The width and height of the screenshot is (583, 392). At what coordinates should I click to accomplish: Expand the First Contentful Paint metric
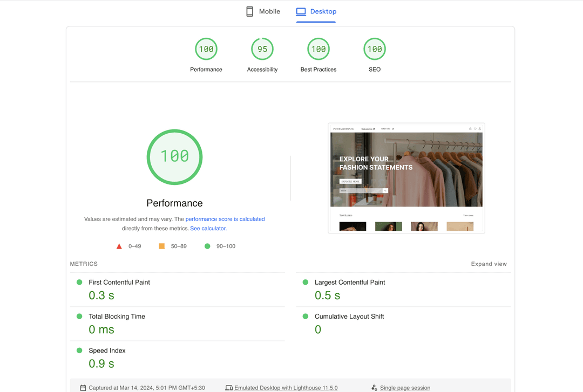pyautogui.click(x=119, y=283)
